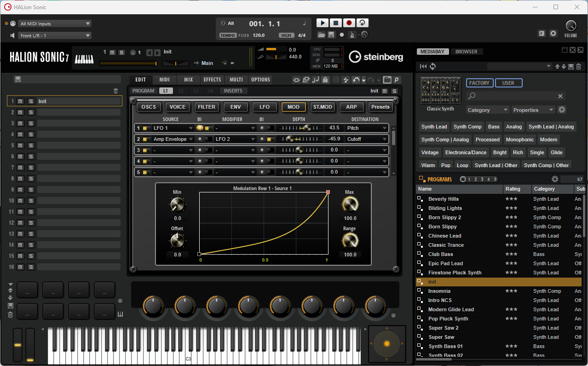Click the save icon above the slot rack
588x366 pixels.
17,79
